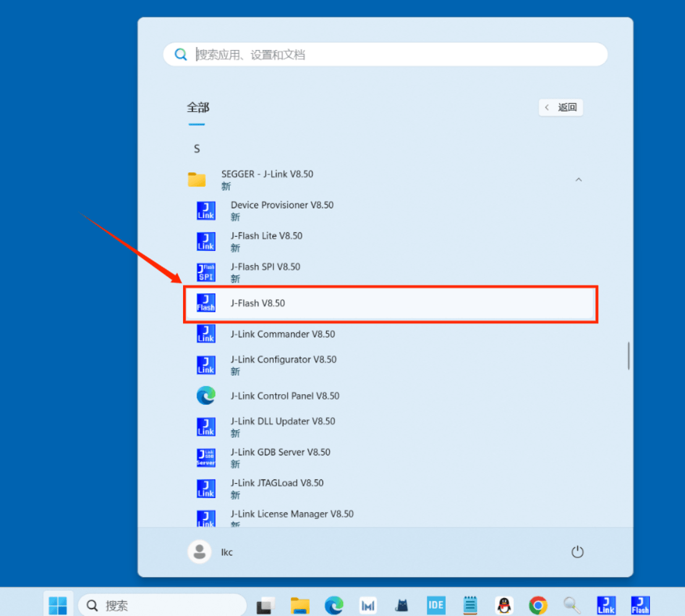Image resolution: width=685 pixels, height=616 pixels.
Task: Open the J-Flash SPI V8.50 icon
Action: (206, 272)
